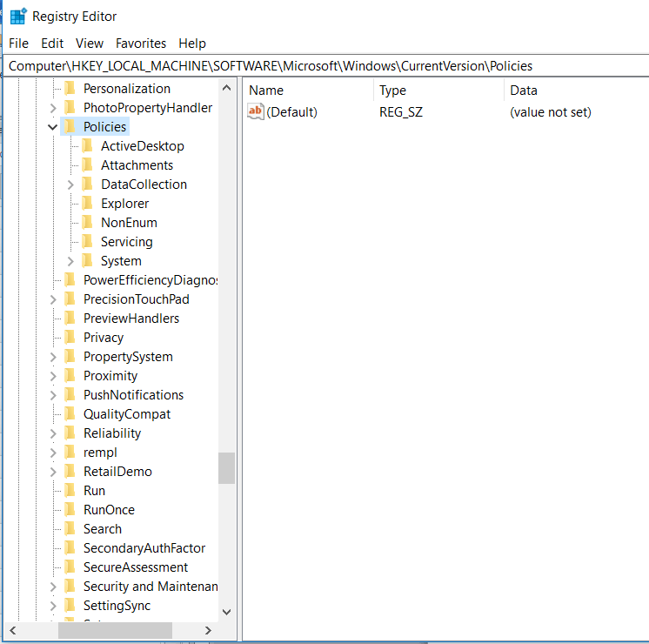
Task: Click the QualityCompat folder icon
Action: coord(70,413)
